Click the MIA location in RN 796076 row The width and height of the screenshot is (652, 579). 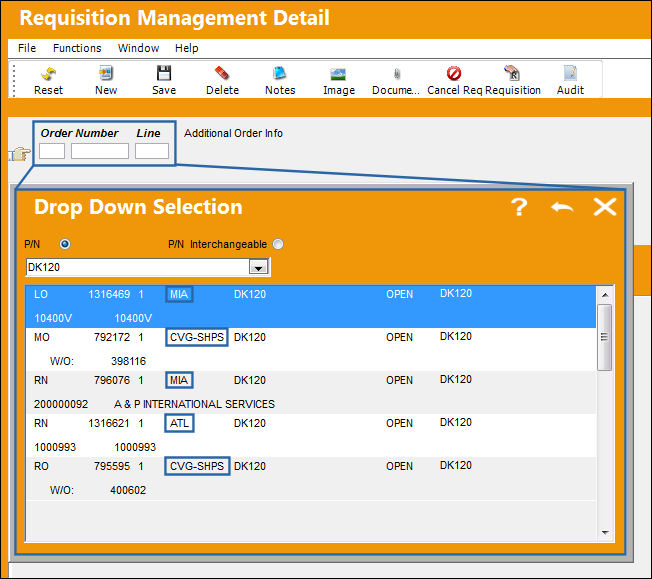coord(179,380)
